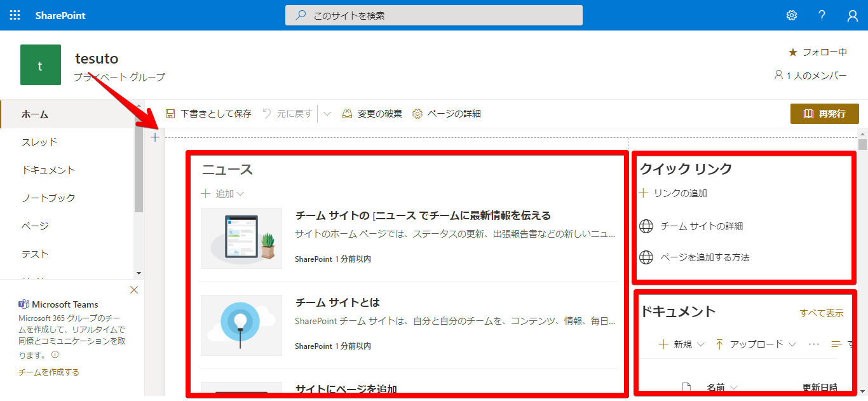Open the チーム サイトとは news headline

tap(337, 302)
